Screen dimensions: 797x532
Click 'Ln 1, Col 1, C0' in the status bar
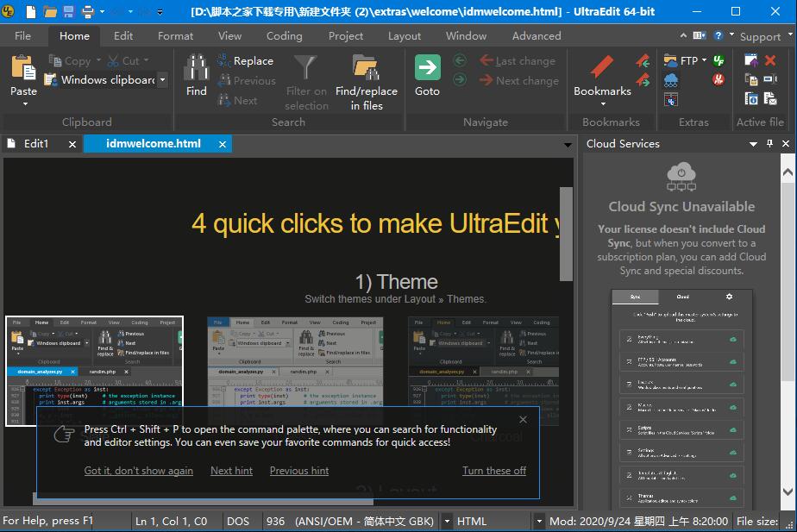(172, 522)
